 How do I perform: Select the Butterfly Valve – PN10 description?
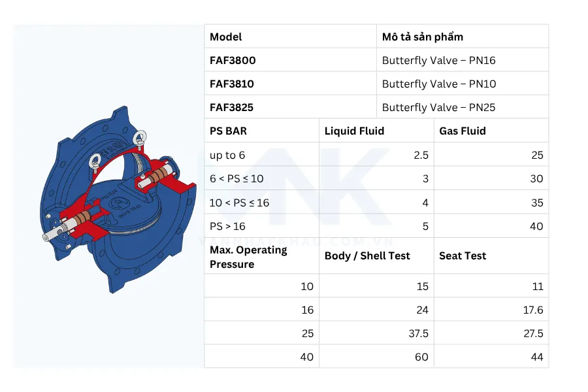(x=438, y=84)
